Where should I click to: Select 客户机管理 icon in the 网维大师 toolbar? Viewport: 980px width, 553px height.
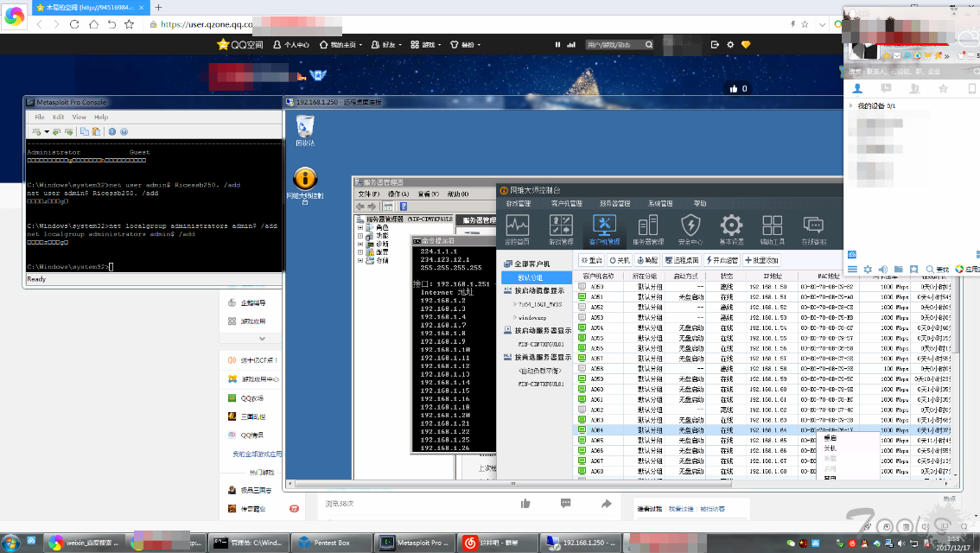(x=604, y=229)
